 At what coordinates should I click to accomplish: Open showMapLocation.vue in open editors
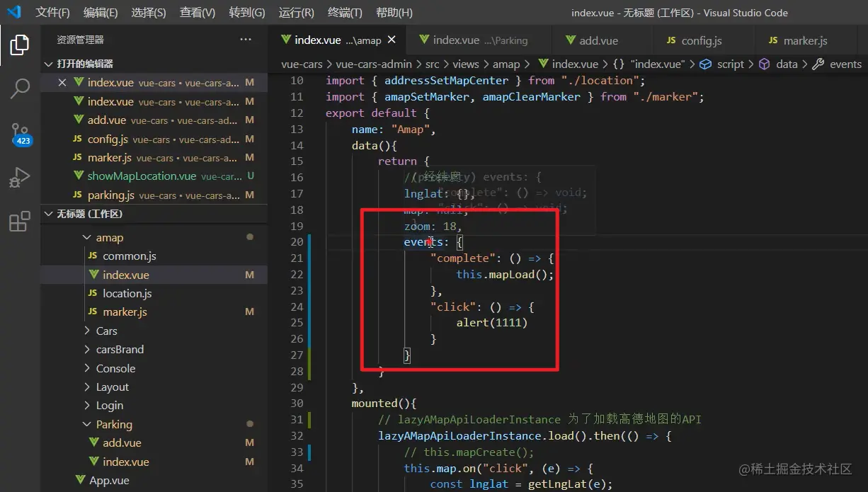154,176
